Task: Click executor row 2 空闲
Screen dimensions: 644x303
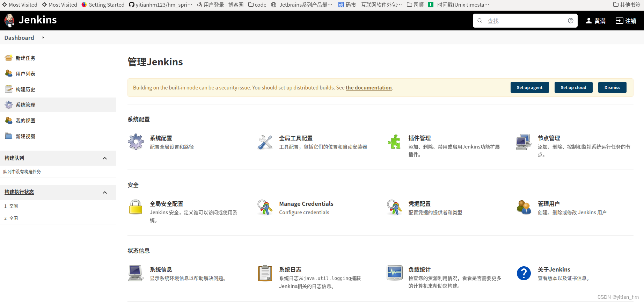Action: [58, 218]
